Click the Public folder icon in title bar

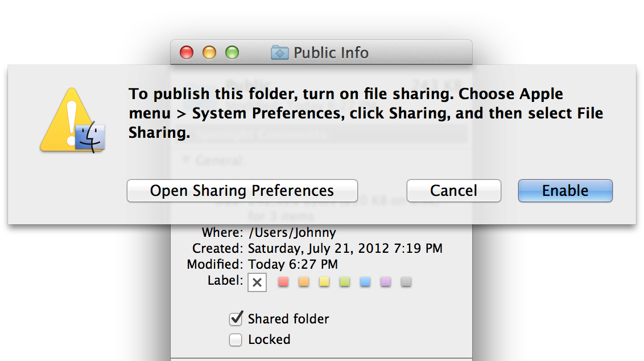pyautogui.click(x=280, y=52)
